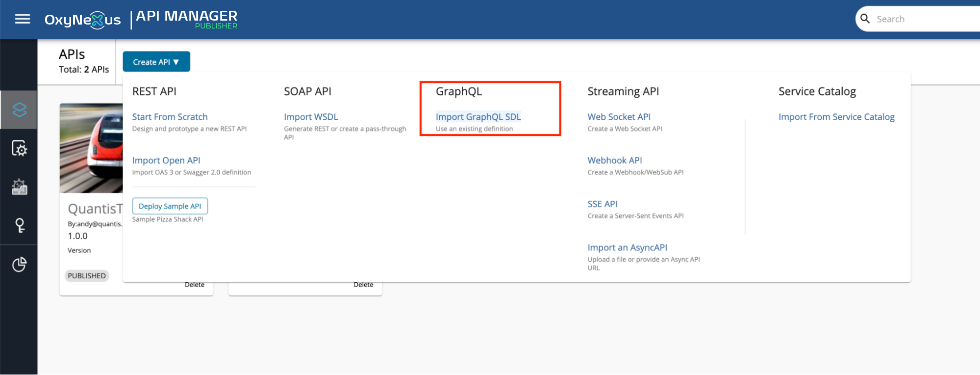Click 'Create a Server-Sent Events API' description

point(636,216)
